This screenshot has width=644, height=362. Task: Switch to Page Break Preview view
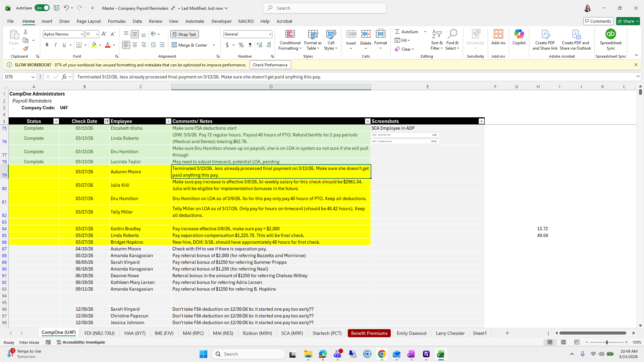[577, 342]
